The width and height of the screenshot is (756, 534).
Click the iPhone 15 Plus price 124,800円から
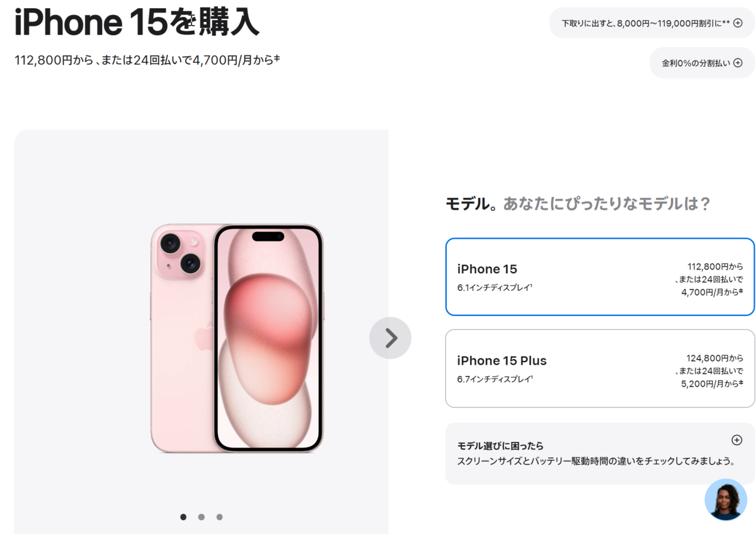[714, 358]
